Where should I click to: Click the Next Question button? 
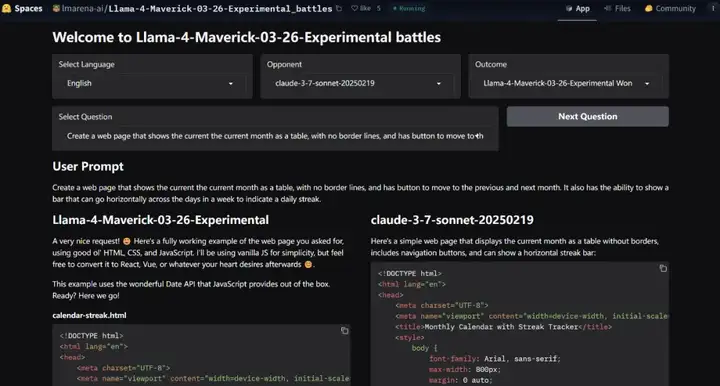coord(587,117)
